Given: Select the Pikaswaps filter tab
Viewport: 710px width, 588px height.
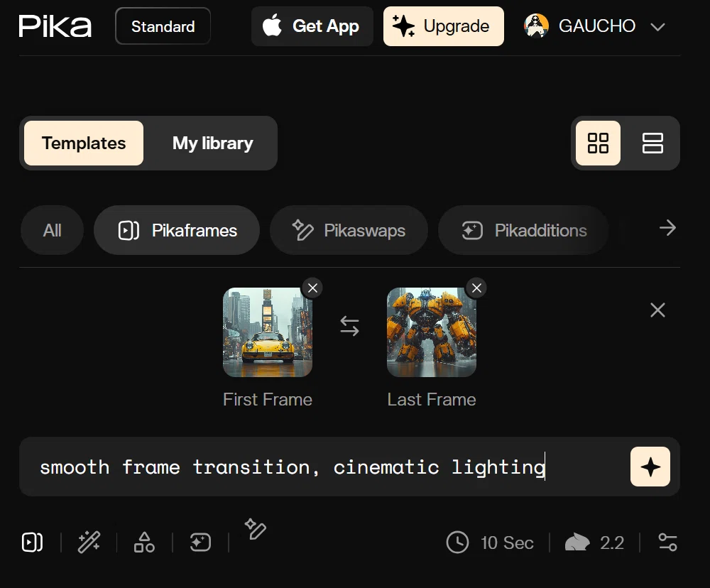Looking at the screenshot, I should coord(349,230).
